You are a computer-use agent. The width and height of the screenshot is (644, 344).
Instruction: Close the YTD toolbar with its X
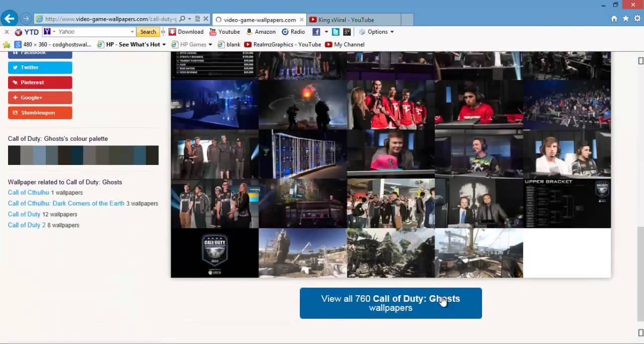point(7,32)
